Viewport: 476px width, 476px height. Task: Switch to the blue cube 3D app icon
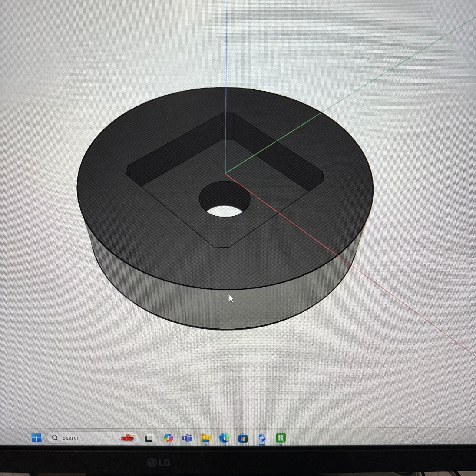click(262, 438)
